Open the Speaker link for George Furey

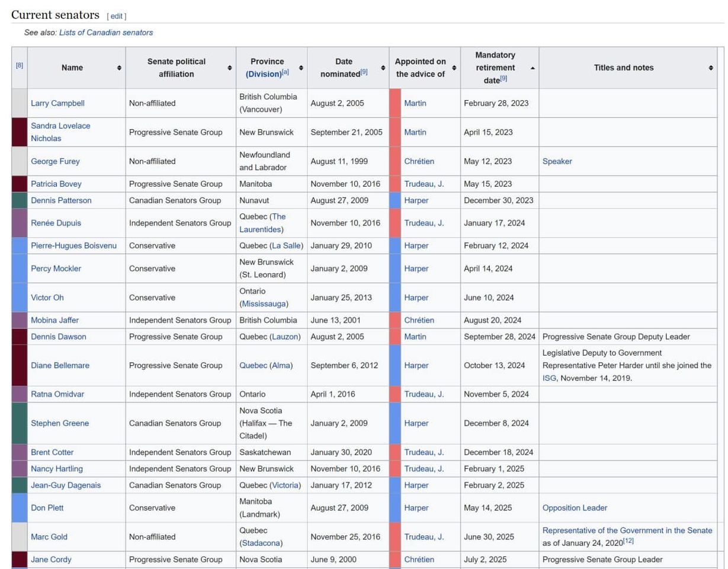tap(556, 161)
